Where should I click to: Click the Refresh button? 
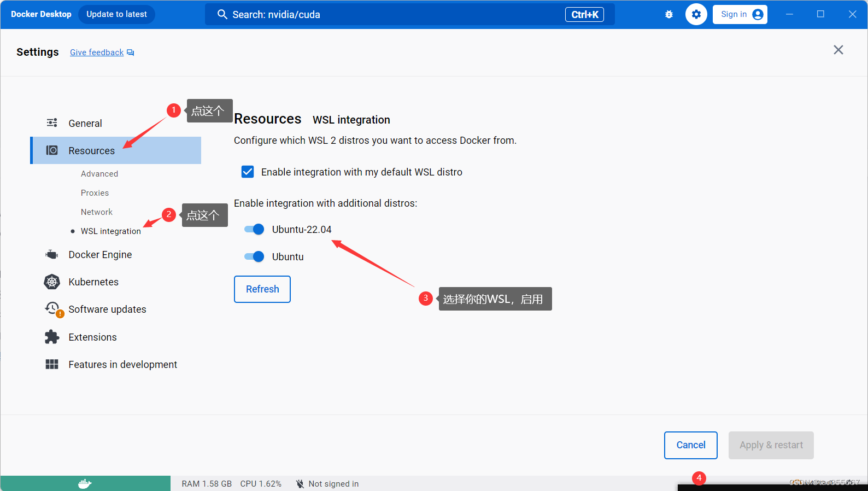262,289
